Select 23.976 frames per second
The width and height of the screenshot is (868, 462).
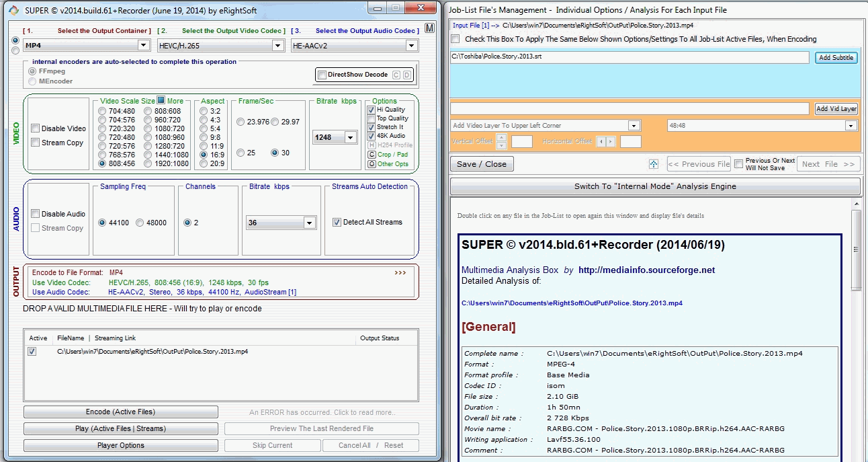[x=241, y=122]
